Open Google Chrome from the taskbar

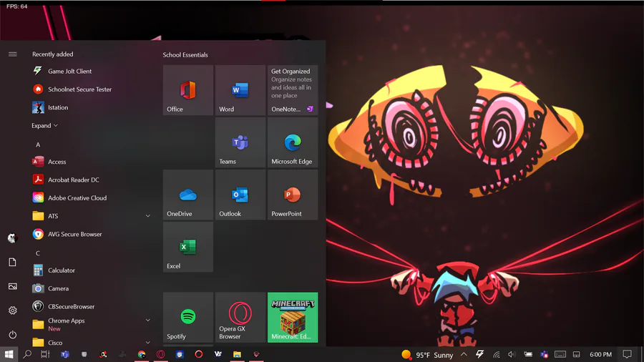tap(142, 354)
